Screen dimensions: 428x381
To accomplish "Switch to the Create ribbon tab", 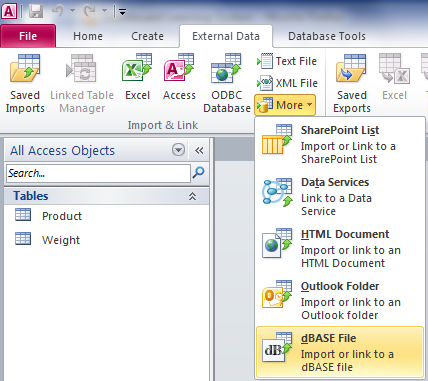I will pyautogui.click(x=147, y=36).
